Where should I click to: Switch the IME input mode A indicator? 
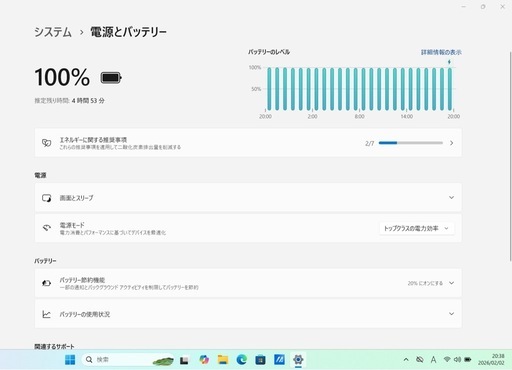point(433,360)
